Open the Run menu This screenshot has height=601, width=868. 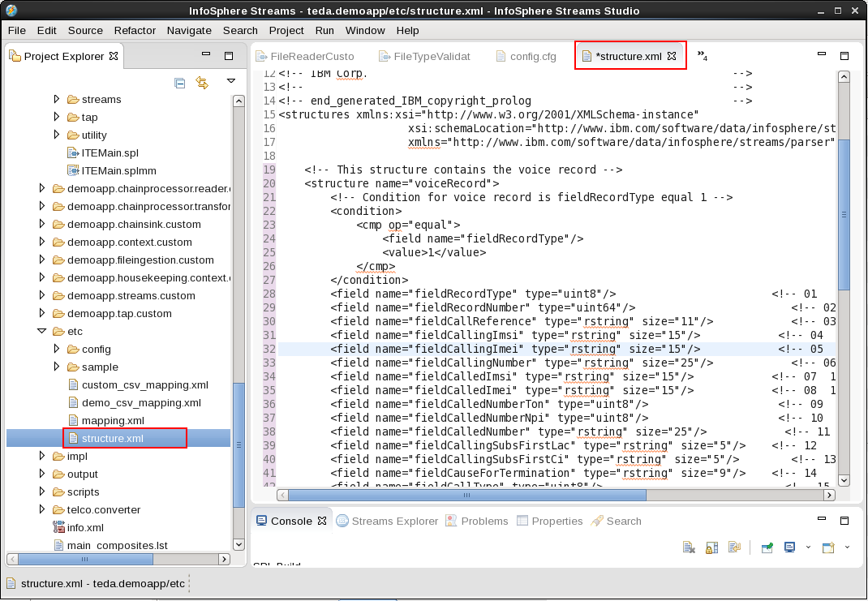(325, 31)
